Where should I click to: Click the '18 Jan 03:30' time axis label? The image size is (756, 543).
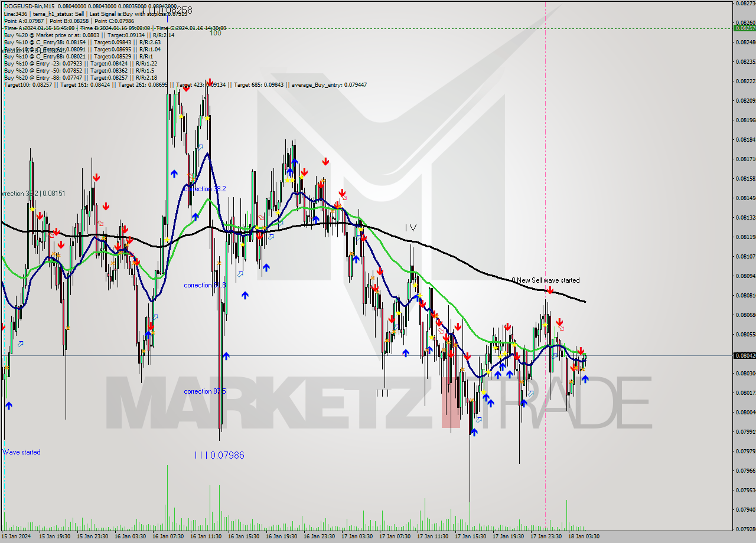click(584, 537)
